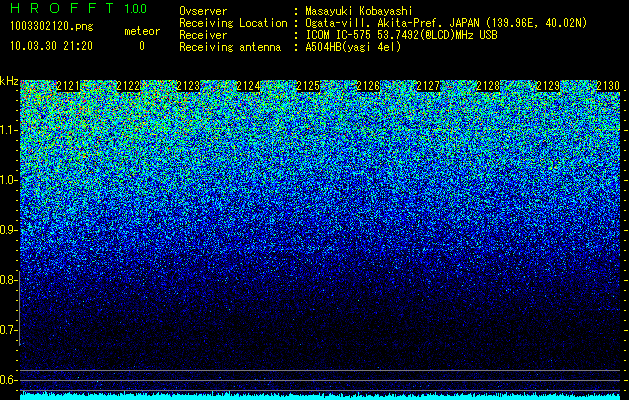Click the Ogata-vill. Akita-Pref. JAPAN location text
The image size is (629, 400).
tap(446, 23)
